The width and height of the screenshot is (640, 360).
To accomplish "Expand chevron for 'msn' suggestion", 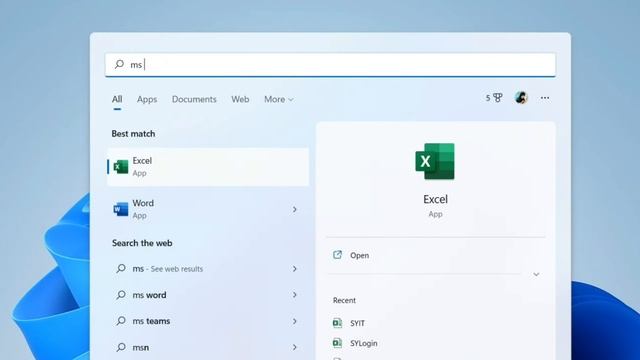I will pyautogui.click(x=295, y=347).
